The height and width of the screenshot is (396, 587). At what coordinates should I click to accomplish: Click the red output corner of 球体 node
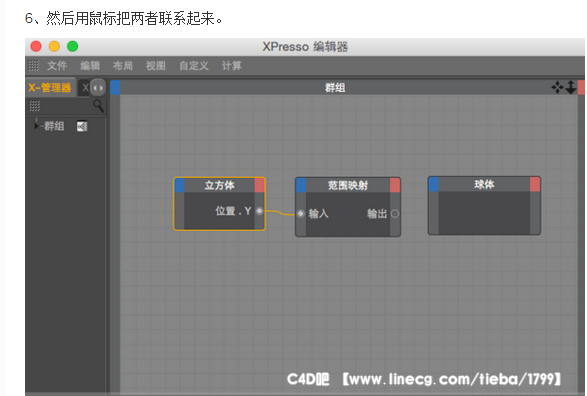[535, 185]
